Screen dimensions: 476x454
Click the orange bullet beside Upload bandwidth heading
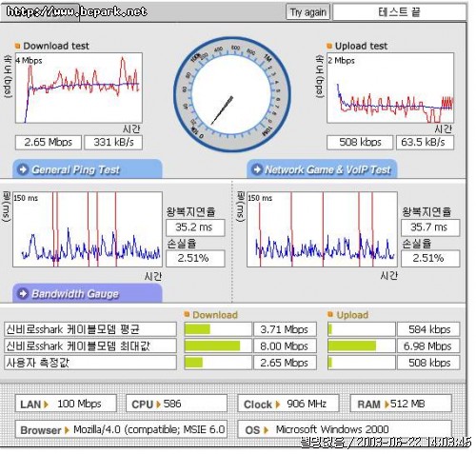click(x=330, y=314)
